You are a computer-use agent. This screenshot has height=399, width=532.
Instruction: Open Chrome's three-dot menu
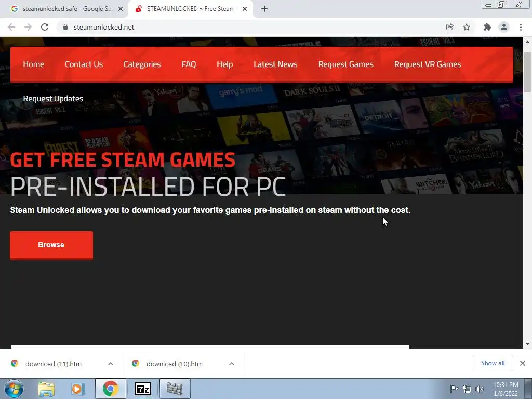521,27
